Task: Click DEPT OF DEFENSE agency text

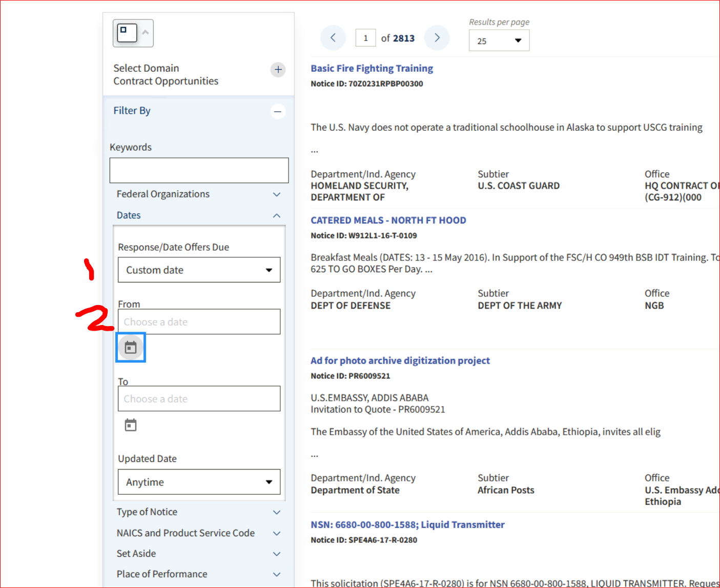Action: pyautogui.click(x=351, y=306)
